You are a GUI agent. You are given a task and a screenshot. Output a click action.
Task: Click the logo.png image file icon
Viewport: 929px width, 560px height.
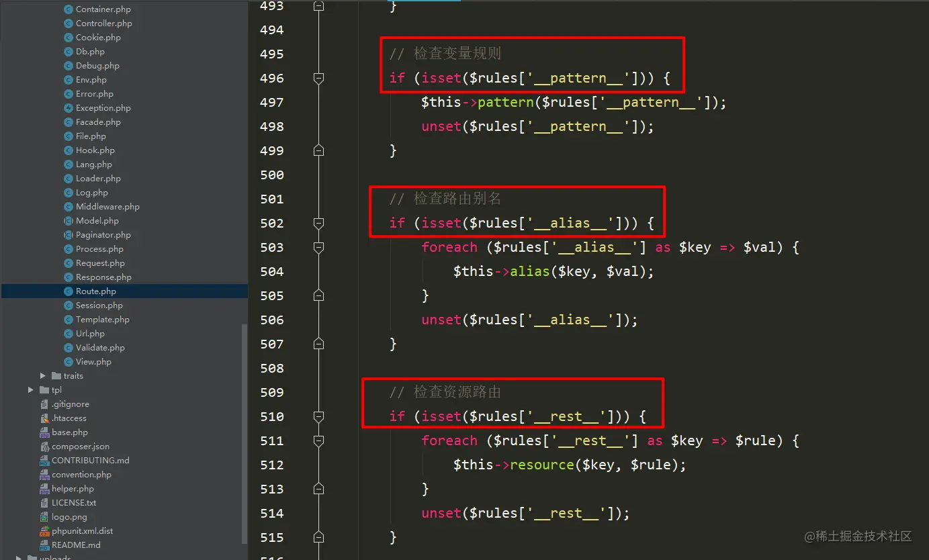coord(44,517)
